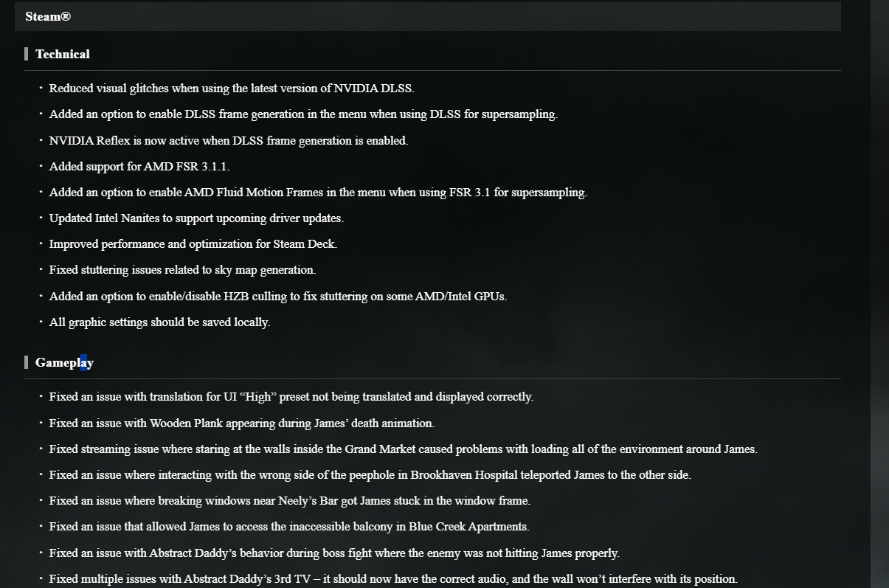Click the DLSS frame generation option line
889x588 pixels.
[x=303, y=114]
